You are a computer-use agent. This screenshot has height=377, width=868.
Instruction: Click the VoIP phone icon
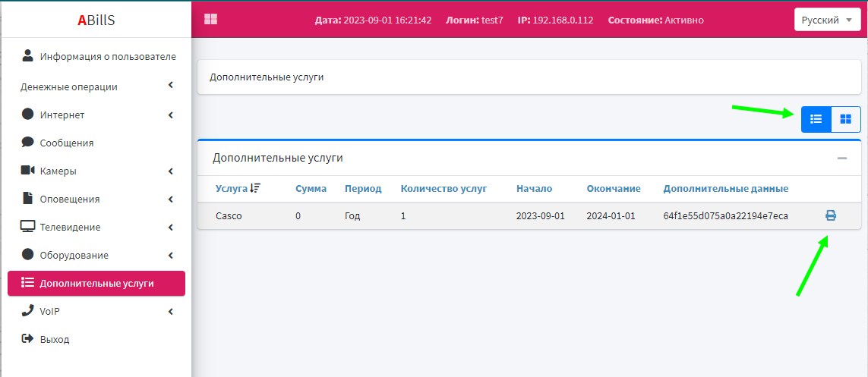pos(27,310)
